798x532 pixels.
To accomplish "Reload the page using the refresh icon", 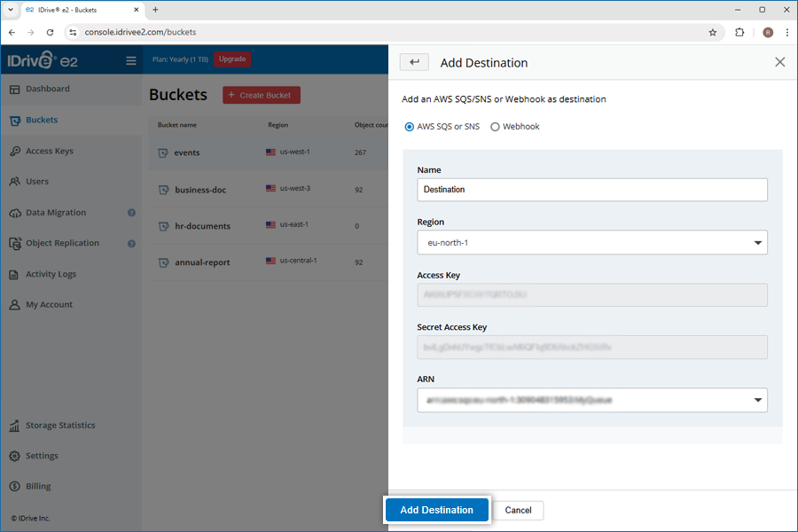I will [51, 32].
